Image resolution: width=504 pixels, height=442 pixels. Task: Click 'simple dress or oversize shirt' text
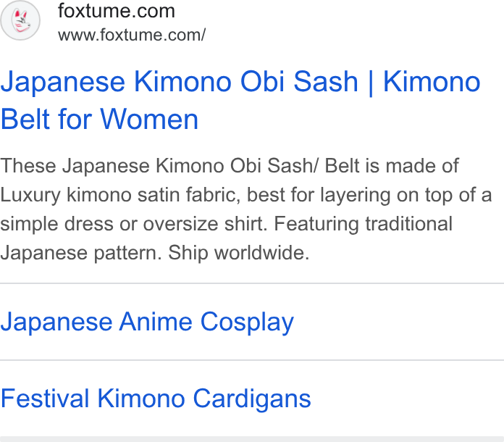tap(134, 224)
